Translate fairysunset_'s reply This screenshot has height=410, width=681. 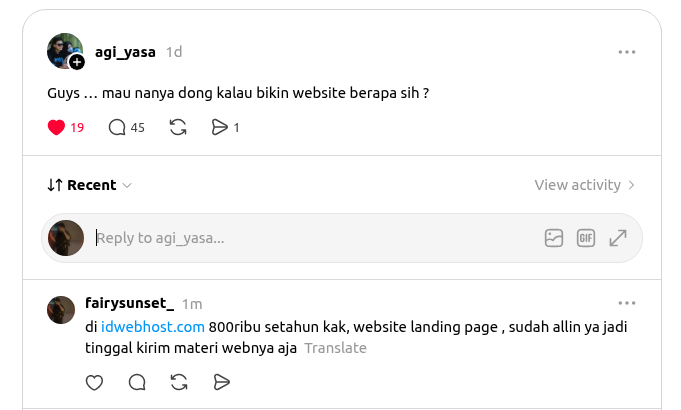(335, 348)
